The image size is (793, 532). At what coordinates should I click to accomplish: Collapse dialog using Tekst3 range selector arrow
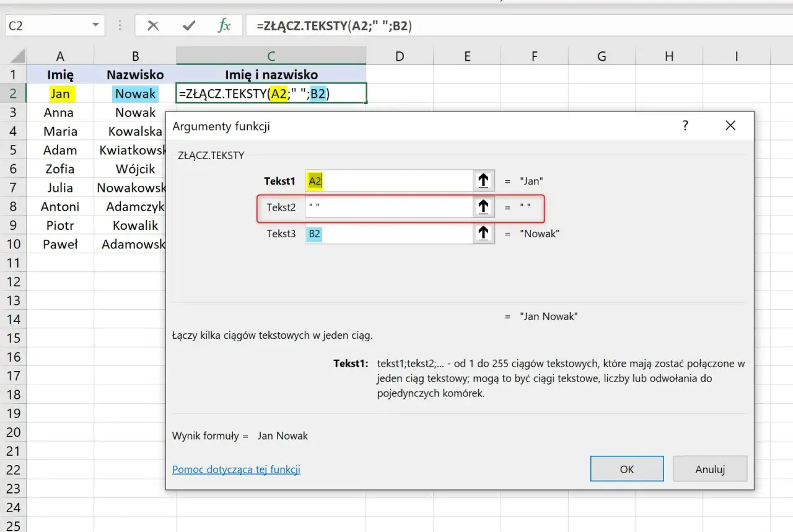tap(483, 233)
